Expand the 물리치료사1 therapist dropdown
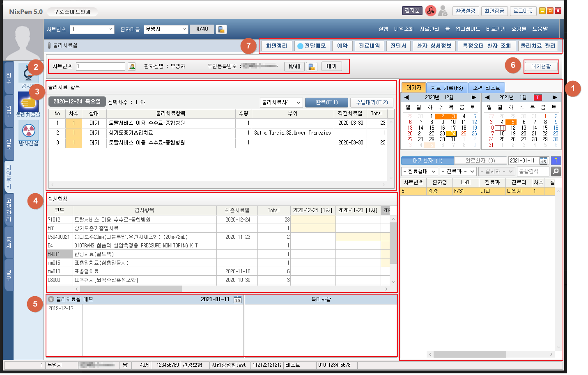Image resolution: width=588 pixels, height=375 pixels. pos(281,103)
